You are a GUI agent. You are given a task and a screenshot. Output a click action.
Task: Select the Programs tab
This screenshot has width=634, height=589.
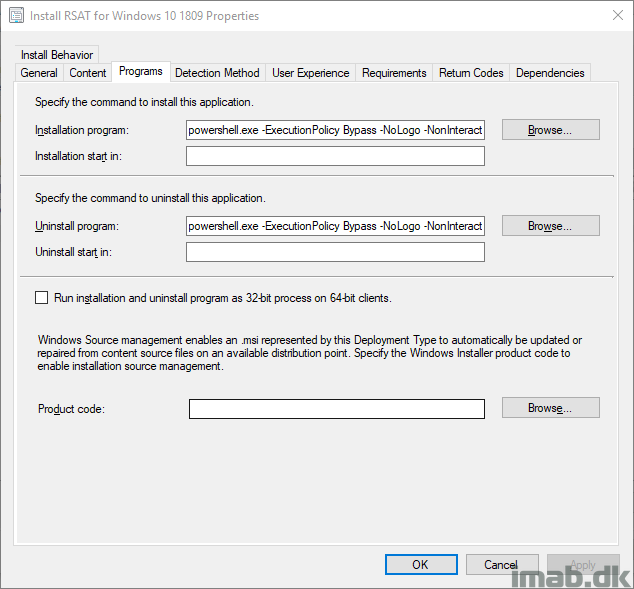141,71
